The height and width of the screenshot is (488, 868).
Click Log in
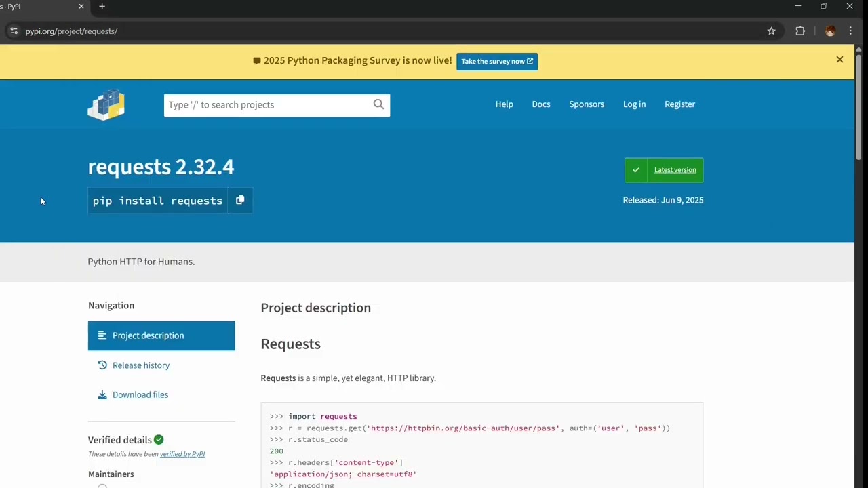[x=634, y=104]
